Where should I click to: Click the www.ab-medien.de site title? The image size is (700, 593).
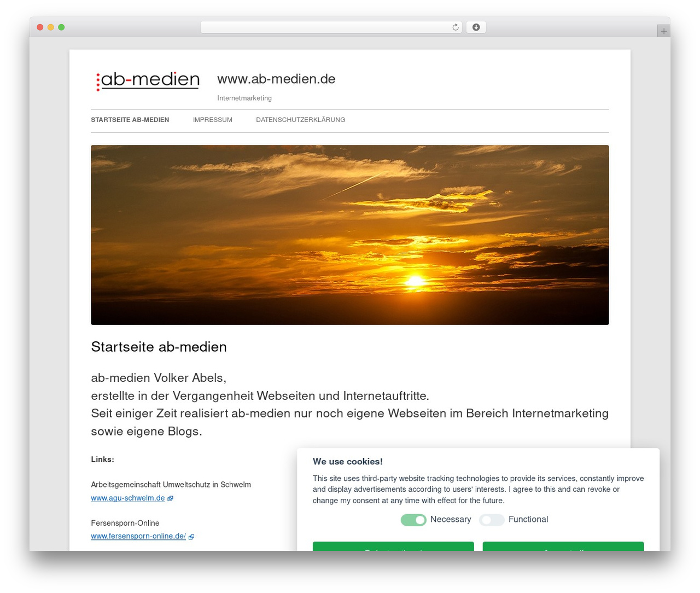click(276, 79)
